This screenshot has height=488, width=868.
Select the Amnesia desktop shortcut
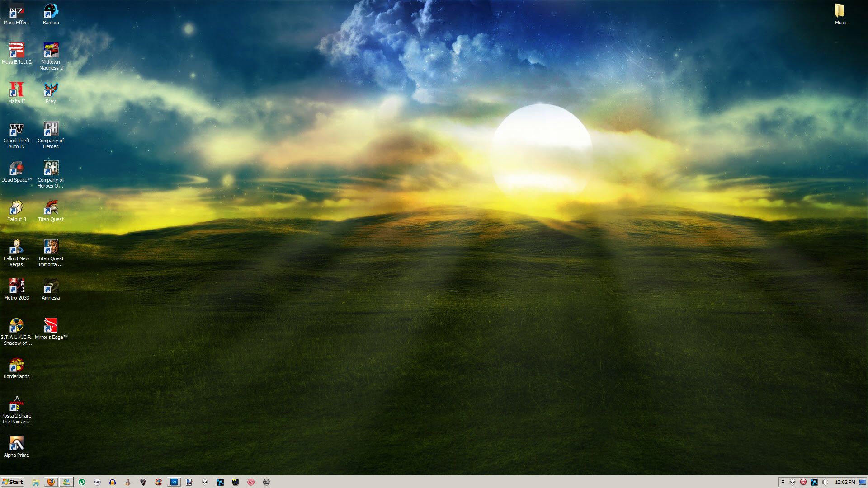tap(51, 286)
